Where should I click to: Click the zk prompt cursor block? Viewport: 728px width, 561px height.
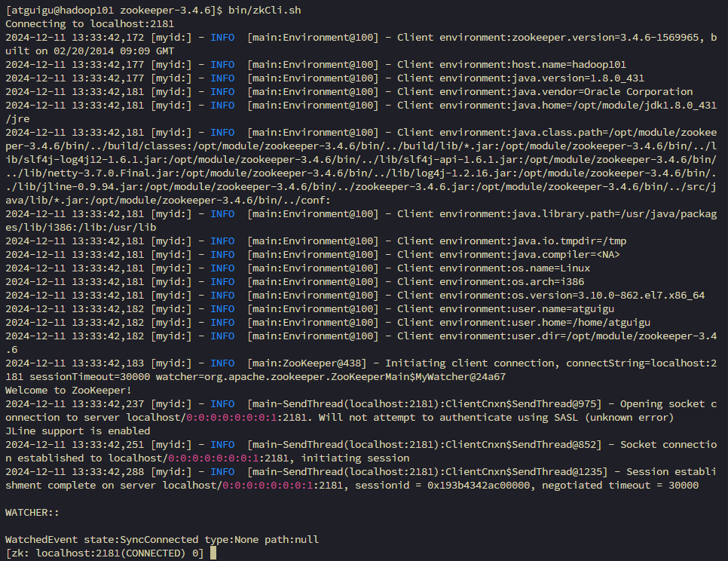click(x=213, y=553)
